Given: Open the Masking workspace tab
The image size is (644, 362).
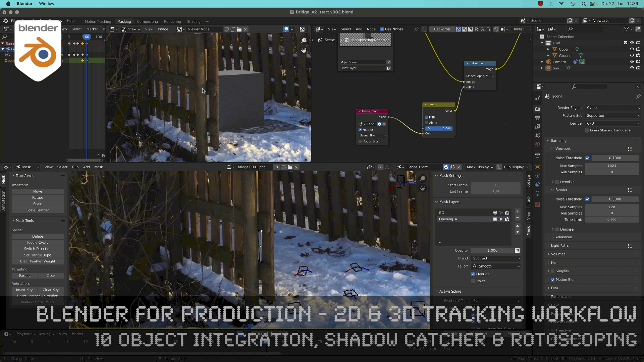Looking at the screenshot, I should click(x=124, y=21).
